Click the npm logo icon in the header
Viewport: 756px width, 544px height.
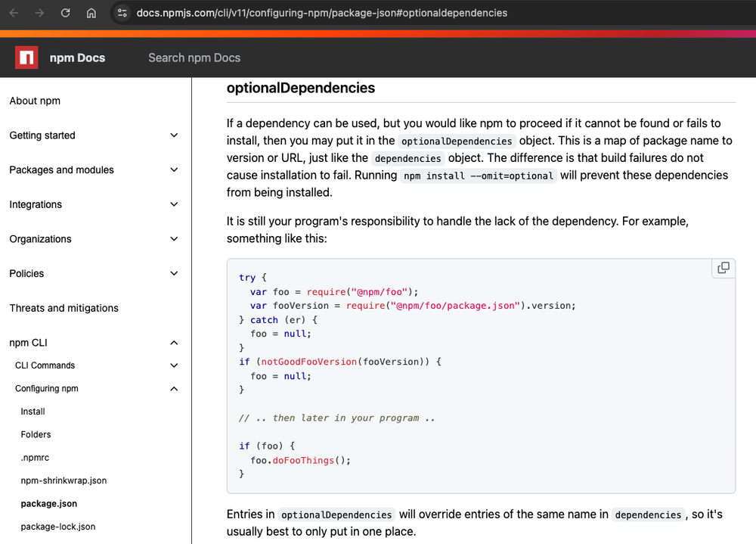[26, 58]
